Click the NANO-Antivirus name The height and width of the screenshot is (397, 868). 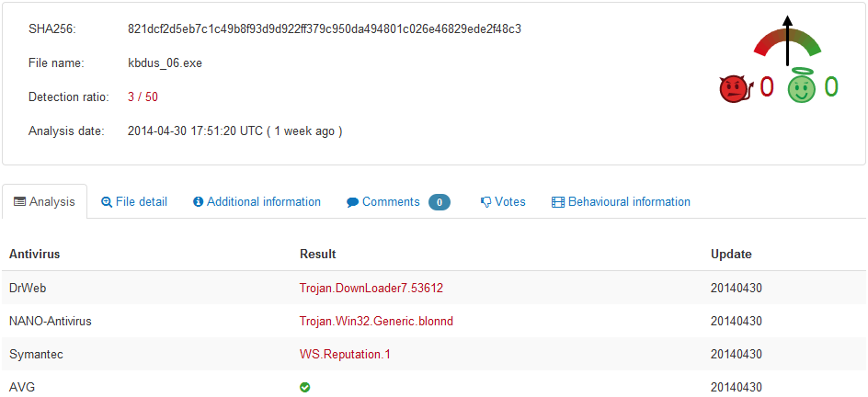(x=51, y=322)
